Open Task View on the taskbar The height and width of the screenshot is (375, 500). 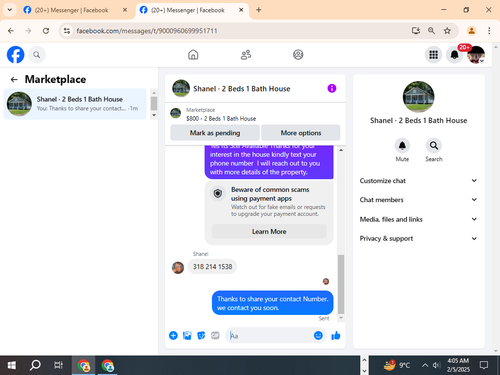click(58, 365)
